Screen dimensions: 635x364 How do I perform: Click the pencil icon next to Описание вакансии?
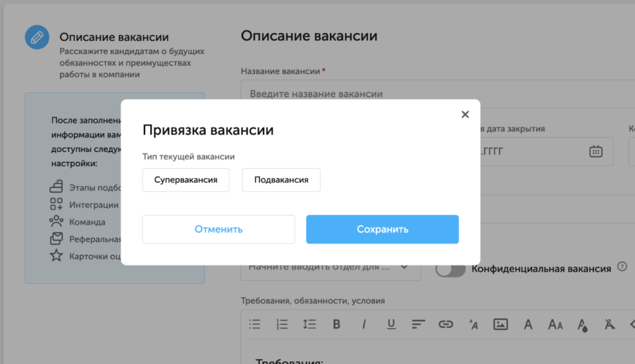(x=37, y=37)
